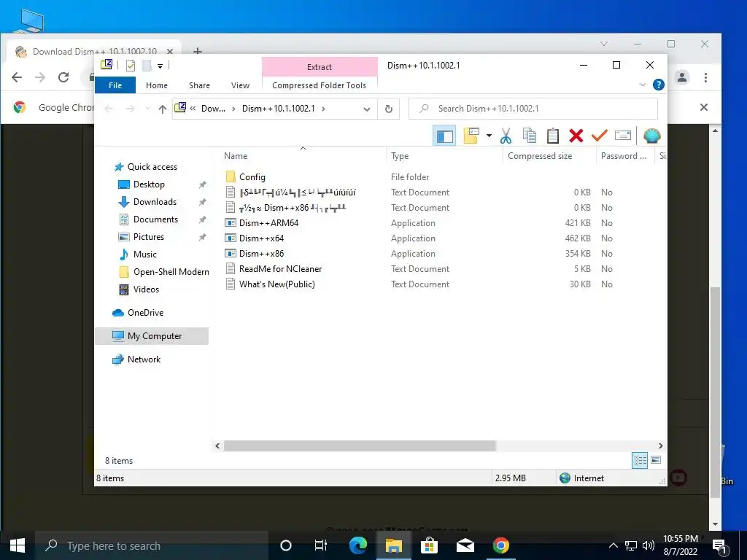The image size is (747, 560).
Task: Select Documents in navigation pane
Action: (155, 219)
